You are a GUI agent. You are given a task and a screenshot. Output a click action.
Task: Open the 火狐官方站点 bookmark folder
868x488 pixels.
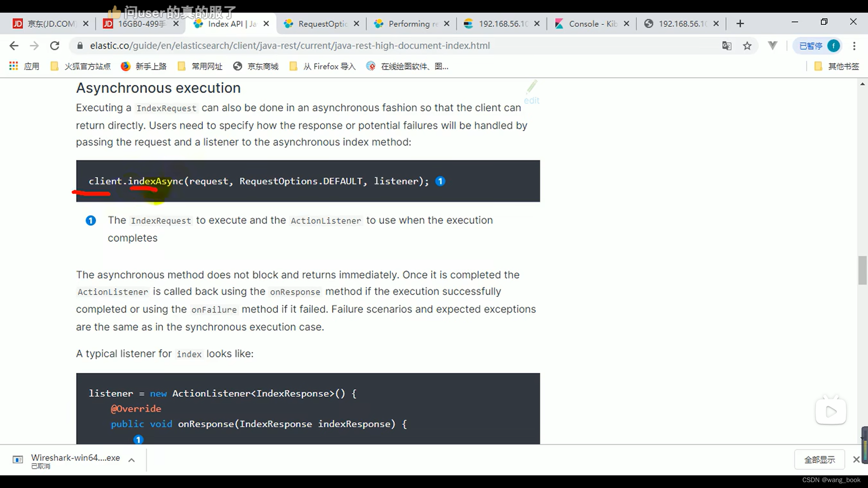point(80,66)
